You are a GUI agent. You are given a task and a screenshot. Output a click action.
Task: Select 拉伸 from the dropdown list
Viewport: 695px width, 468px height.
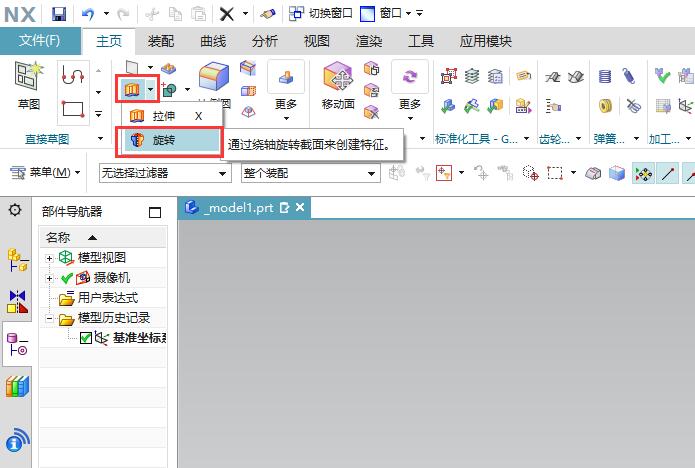(170, 116)
